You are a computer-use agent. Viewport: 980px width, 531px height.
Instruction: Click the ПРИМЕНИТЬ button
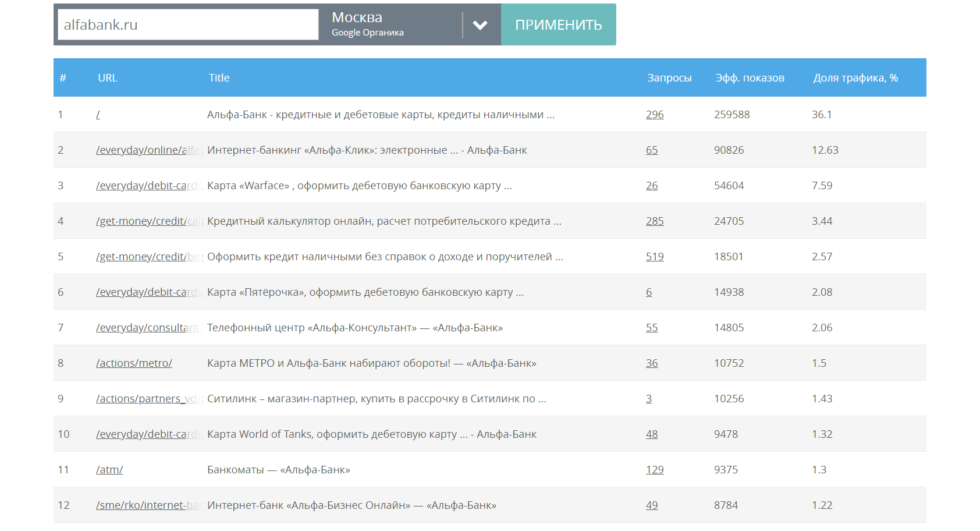point(558,24)
